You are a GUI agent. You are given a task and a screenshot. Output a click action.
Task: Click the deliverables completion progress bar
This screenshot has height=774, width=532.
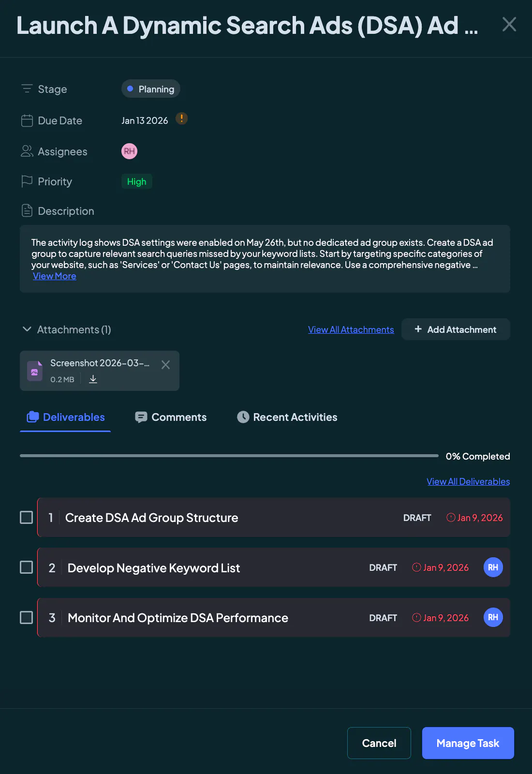(229, 456)
